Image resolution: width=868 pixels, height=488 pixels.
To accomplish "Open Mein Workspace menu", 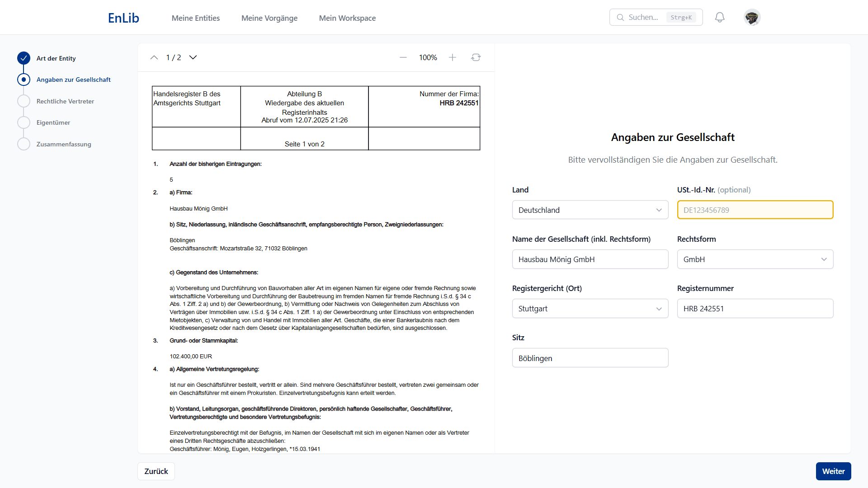I will (x=347, y=18).
